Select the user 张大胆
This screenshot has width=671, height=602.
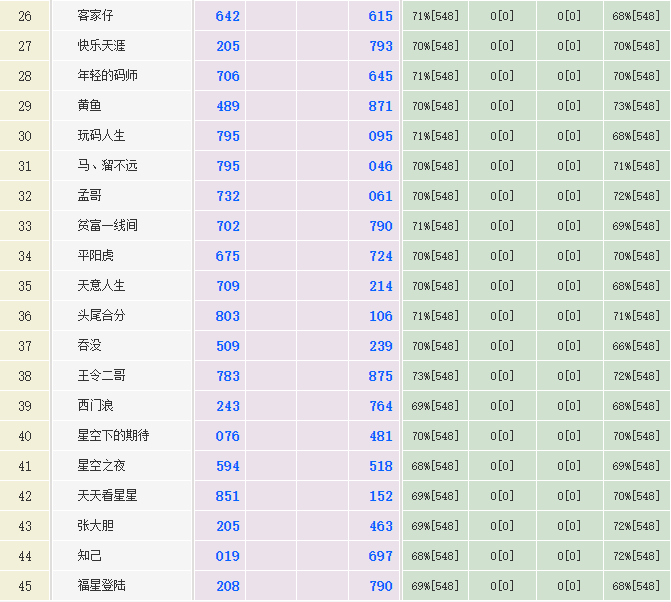pyautogui.click(x=96, y=526)
